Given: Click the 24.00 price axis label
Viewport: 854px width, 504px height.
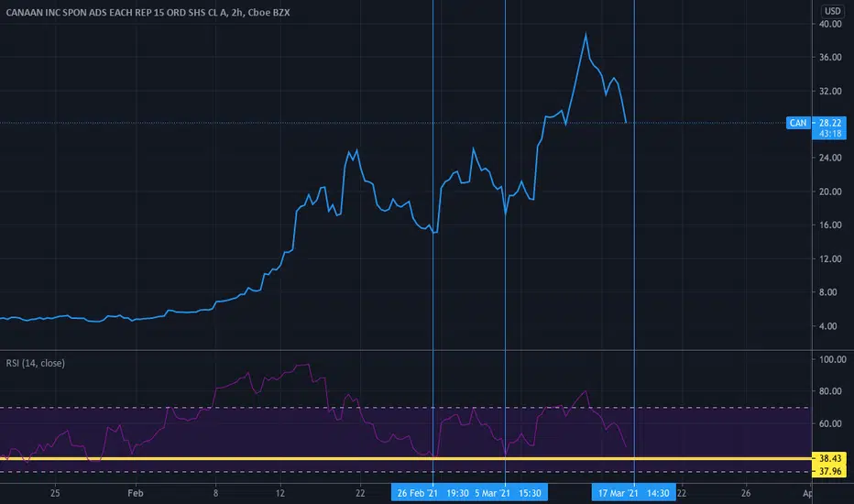Looking at the screenshot, I should tap(830, 158).
